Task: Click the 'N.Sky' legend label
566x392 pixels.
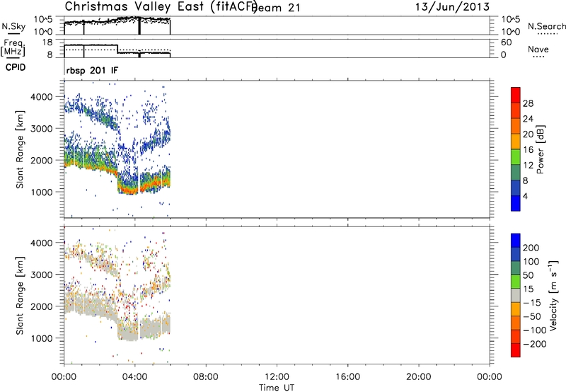Action: pyautogui.click(x=13, y=26)
